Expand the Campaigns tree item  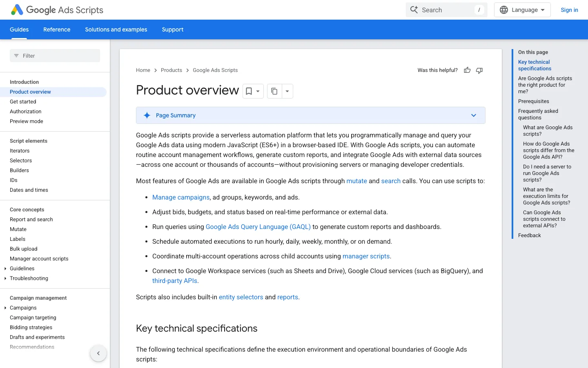point(5,308)
